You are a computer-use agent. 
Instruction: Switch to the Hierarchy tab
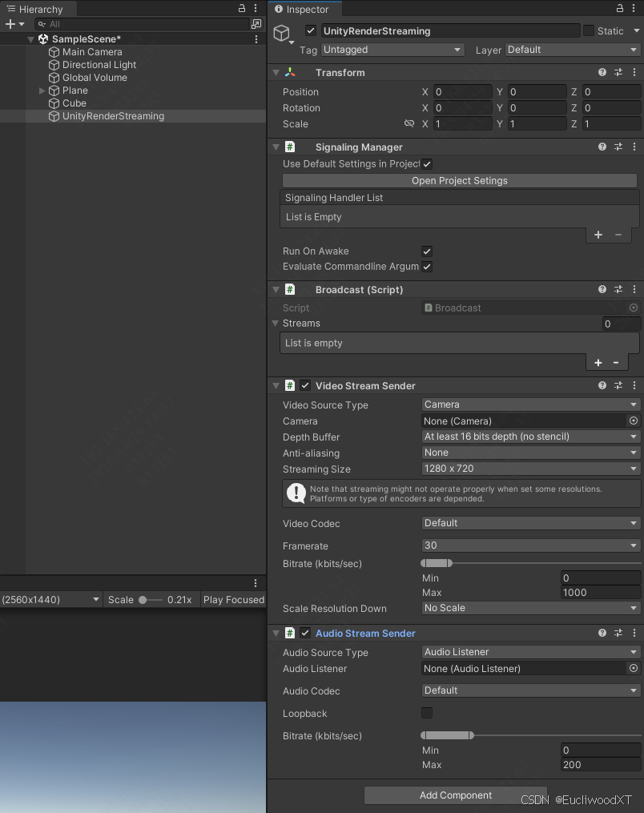pos(38,9)
